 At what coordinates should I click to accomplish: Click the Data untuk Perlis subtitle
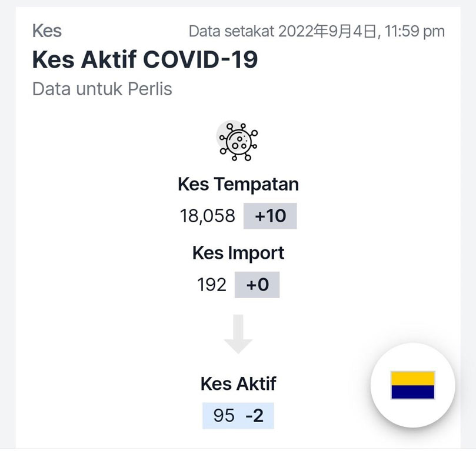click(x=102, y=89)
